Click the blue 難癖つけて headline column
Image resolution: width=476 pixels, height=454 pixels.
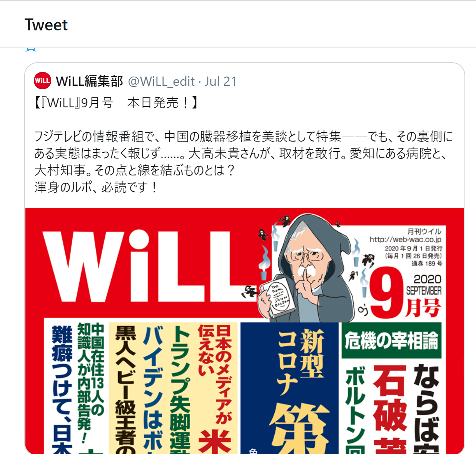(62, 389)
